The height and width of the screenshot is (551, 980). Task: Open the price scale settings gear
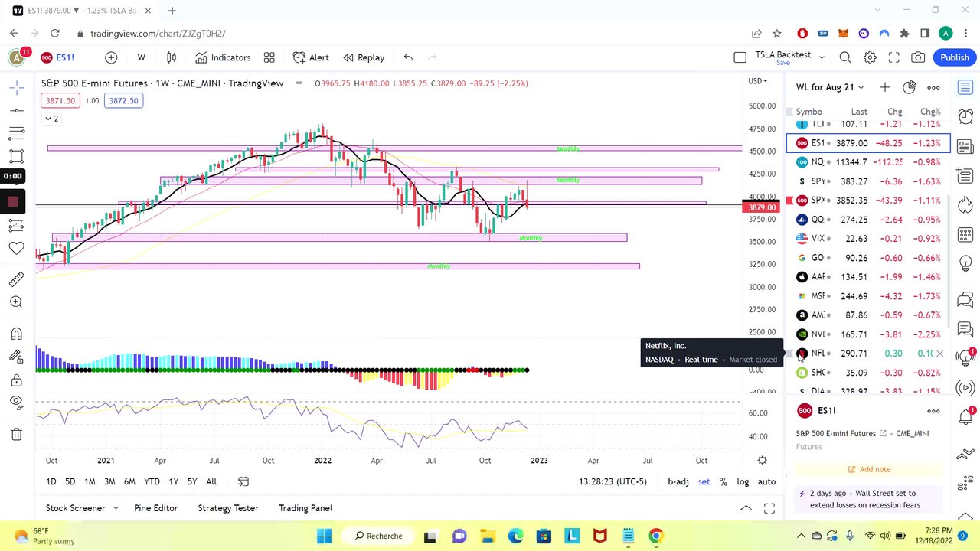(762, 460)
